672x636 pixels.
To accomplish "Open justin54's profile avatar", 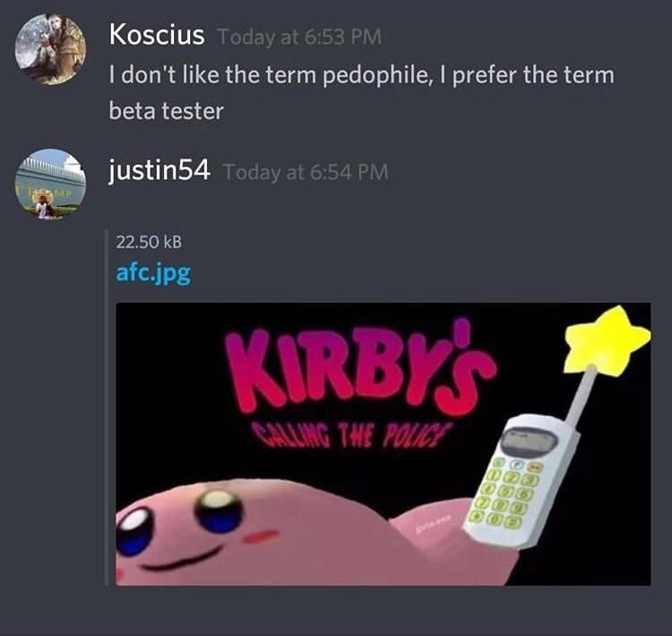I will 50,185.
